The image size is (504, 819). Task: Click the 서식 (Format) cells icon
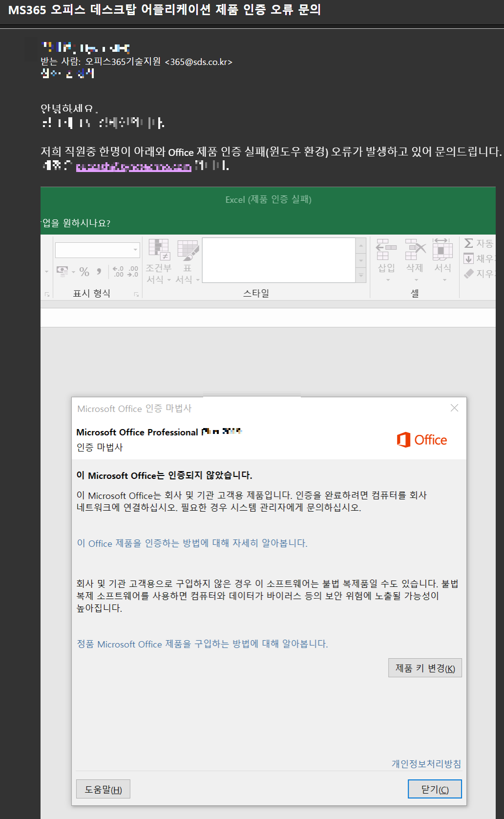[x=442, y=249]
